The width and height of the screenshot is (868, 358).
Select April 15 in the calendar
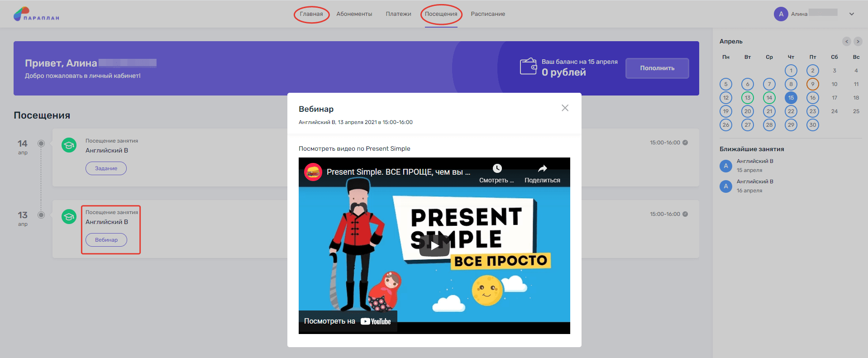click(x=791, y=98)
